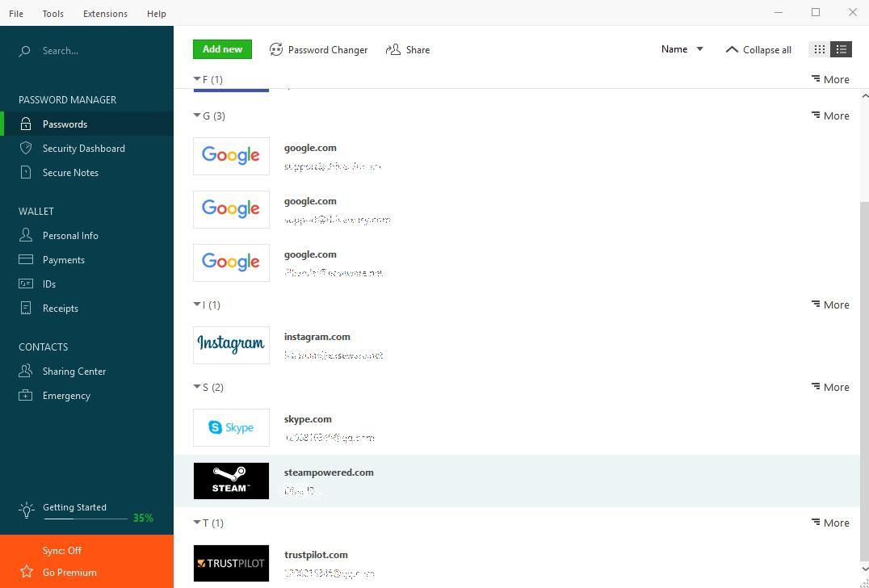
Task: Switch to grid view layout
Action: click(819, 49)
